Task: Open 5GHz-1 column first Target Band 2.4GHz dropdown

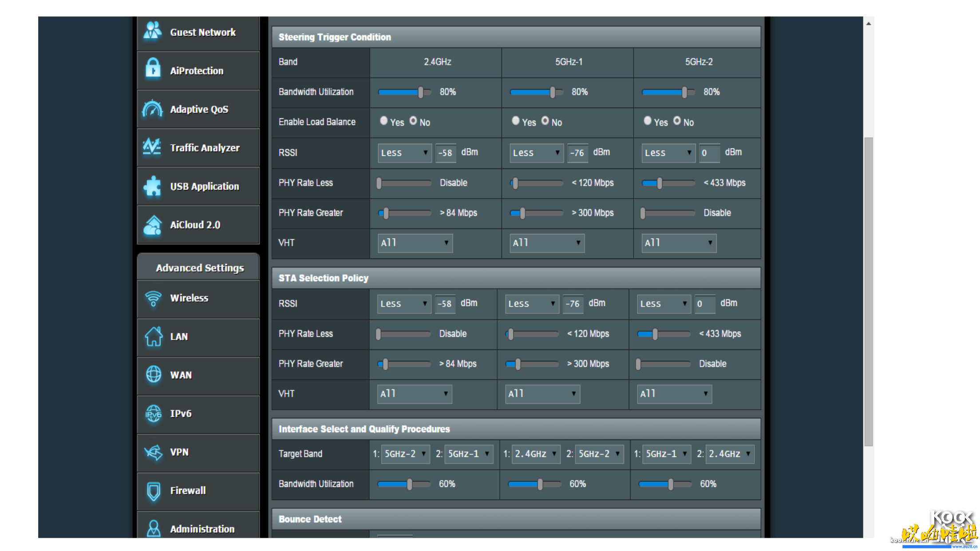Action: pos(536,454)
